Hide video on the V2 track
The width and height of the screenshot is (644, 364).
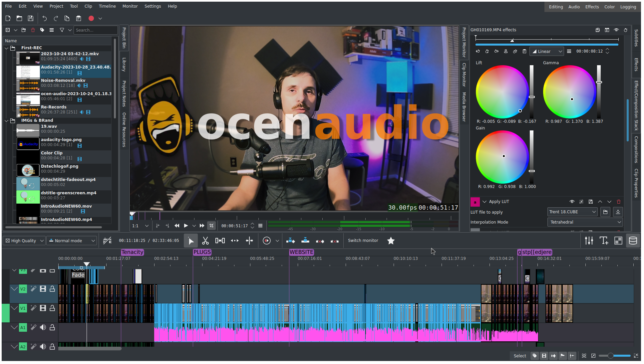coord(43,289)
